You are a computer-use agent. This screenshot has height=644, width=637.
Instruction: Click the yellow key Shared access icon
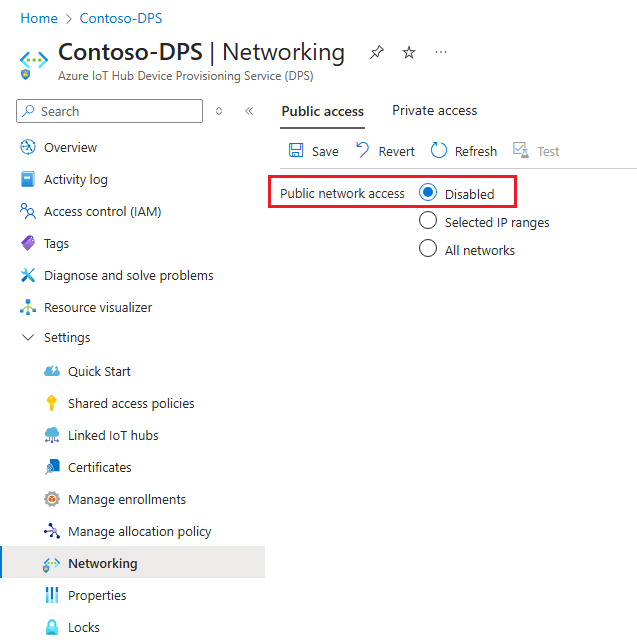pyautogui.click(x=51, y=403)
